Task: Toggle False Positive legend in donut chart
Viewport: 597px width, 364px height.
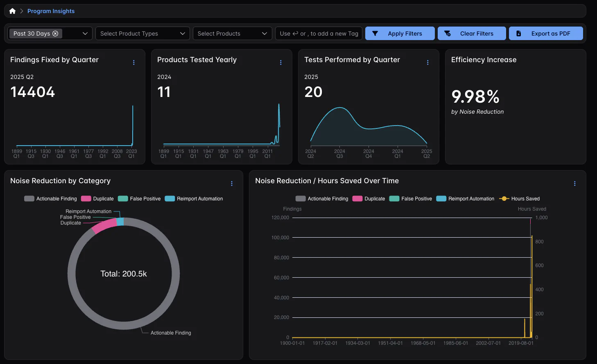Action: click(139, 199)
